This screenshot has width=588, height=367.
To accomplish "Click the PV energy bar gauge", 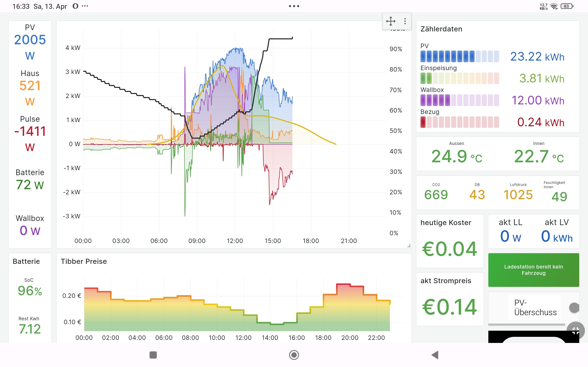I will 459,56.
